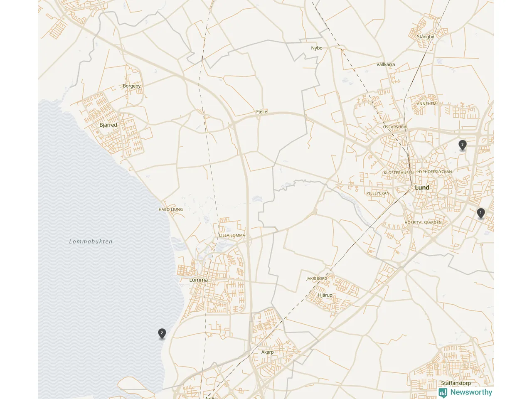Click the Lomma town label
The width and height of the screenshot is (532, 399).
point(198,280)
